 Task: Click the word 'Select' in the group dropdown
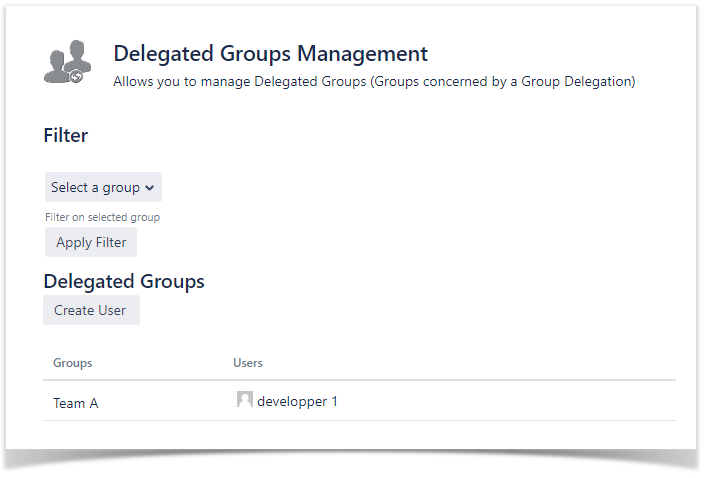pos(70,187)
